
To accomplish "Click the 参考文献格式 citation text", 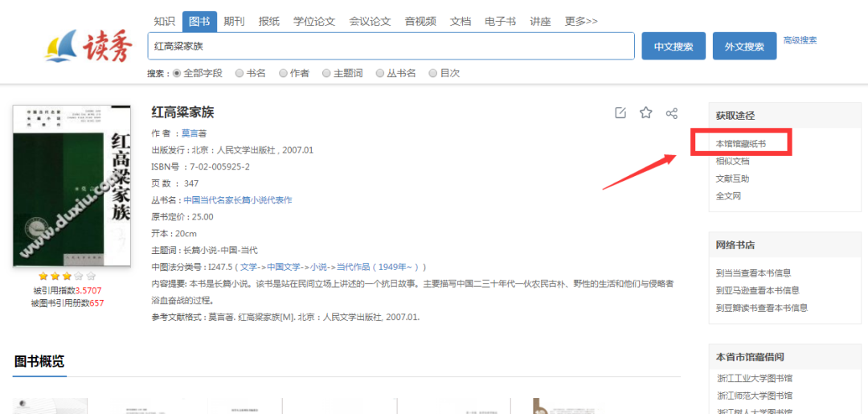I will tap(285, 318).
